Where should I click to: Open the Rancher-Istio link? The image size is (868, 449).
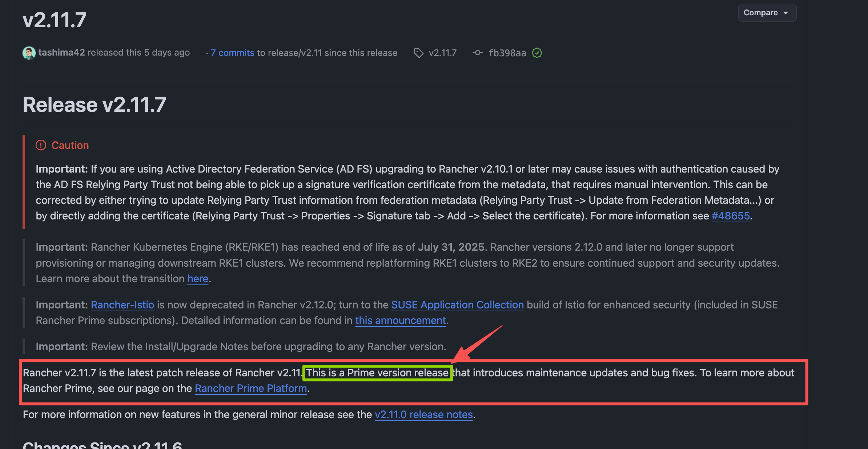click(122, 305)
